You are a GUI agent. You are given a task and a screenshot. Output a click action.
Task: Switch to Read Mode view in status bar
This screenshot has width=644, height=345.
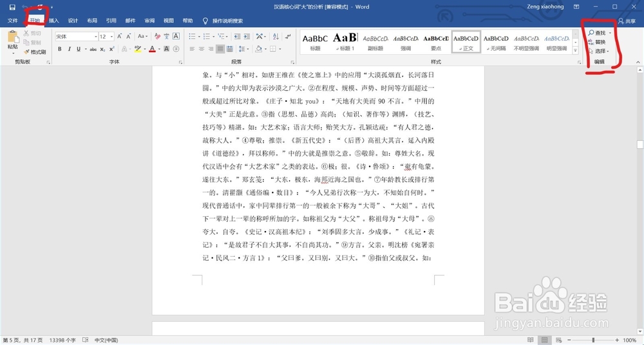coord(531,340)
